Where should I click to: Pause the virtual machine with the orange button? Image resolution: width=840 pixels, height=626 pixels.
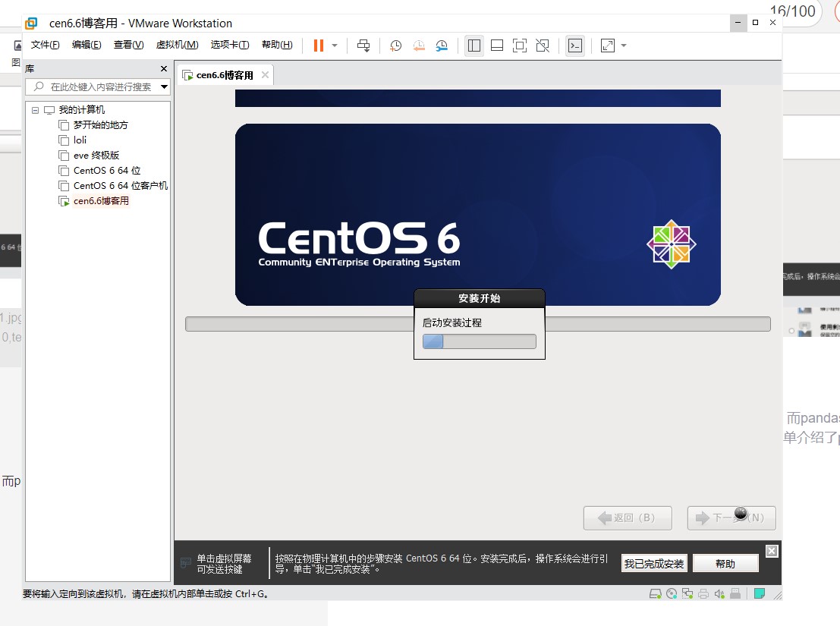[318, 46]
